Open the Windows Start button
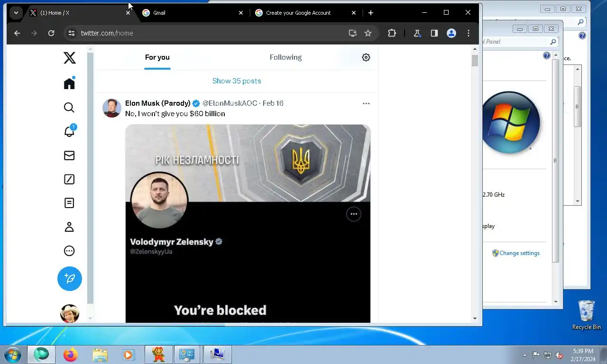 [12, 355]
